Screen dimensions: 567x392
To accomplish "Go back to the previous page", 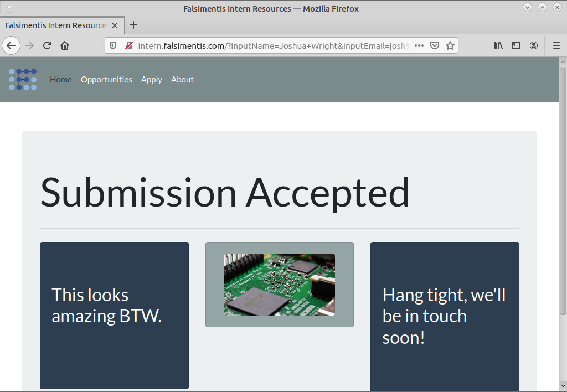I will click(x=11, y=45).
